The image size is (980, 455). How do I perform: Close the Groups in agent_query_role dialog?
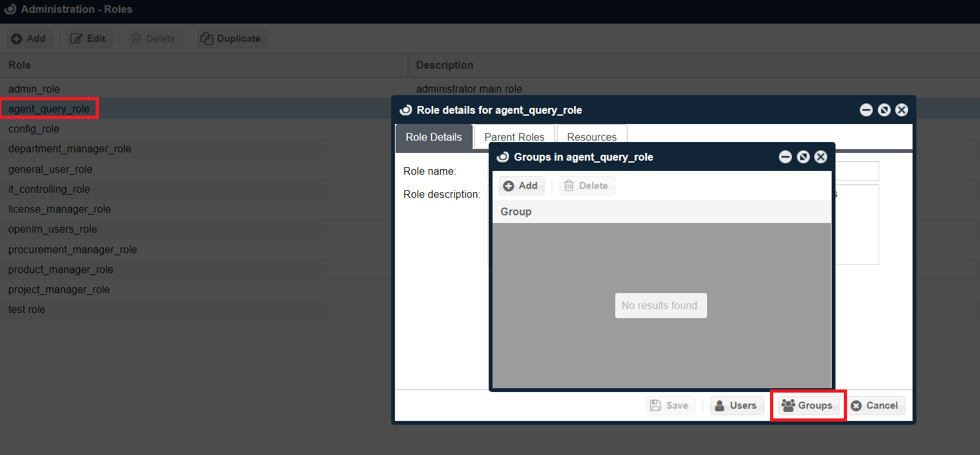821,157
